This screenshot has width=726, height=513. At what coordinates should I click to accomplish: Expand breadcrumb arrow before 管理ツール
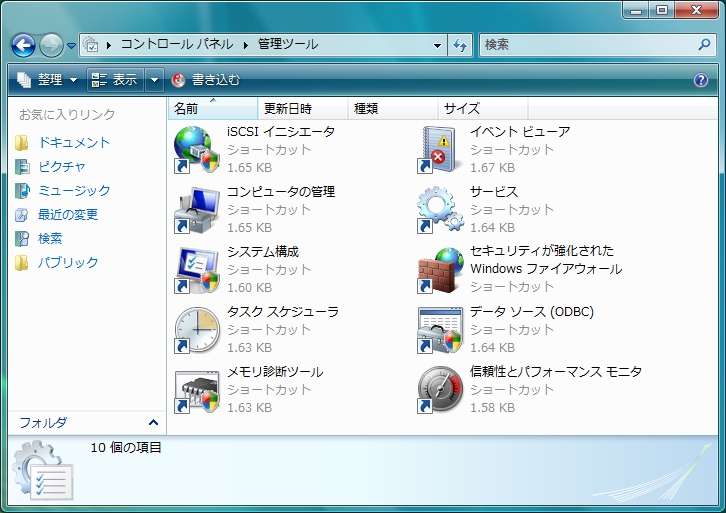(x=245, y=45)
